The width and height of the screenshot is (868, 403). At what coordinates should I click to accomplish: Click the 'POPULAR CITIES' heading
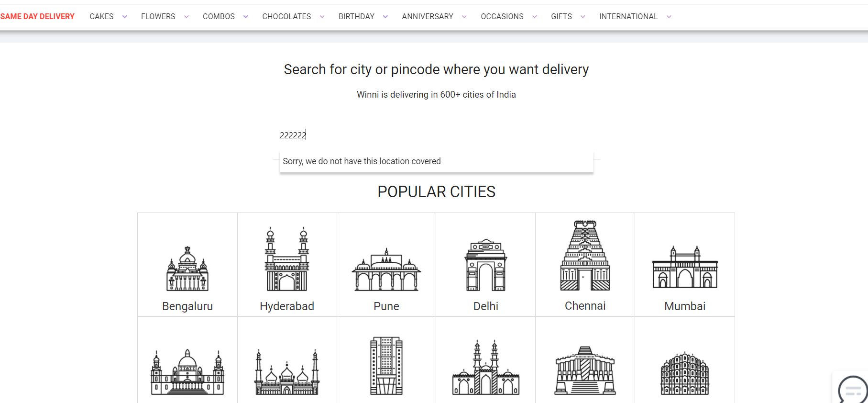pos(436,192)
